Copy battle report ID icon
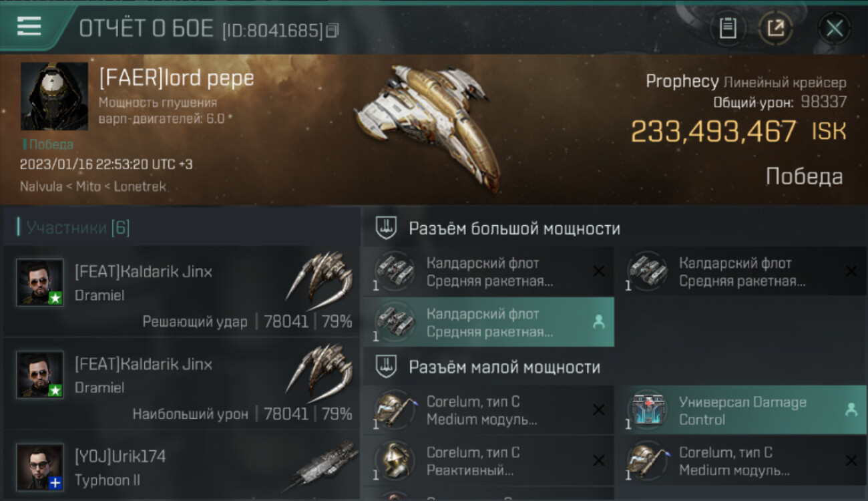The height and width of the screenshot is (501, 868). pos(333,30)
